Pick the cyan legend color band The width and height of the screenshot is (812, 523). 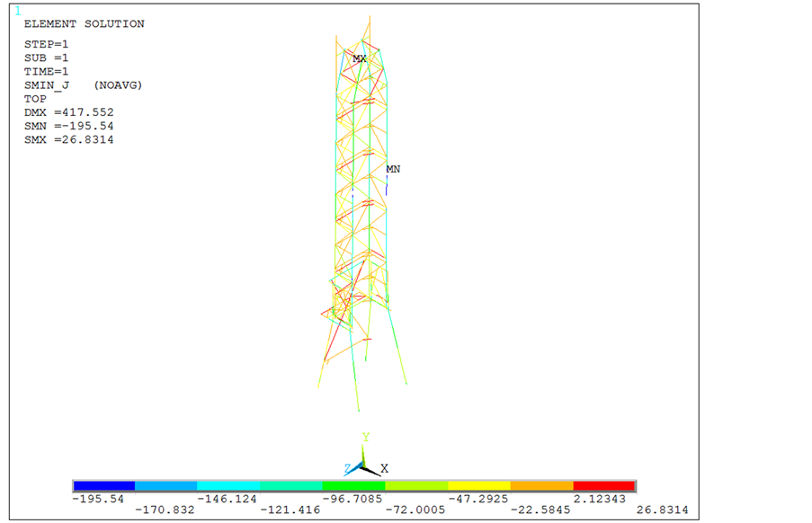pos(229,486)
